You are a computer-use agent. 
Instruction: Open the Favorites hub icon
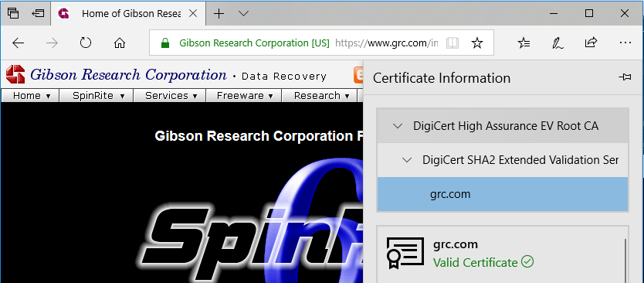point(524,43)
